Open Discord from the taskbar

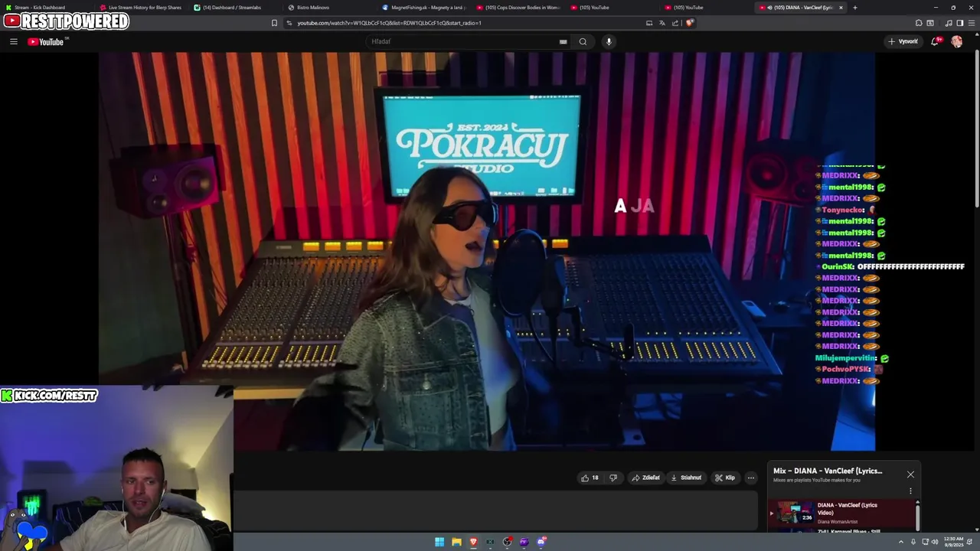[x=541, y=542]
